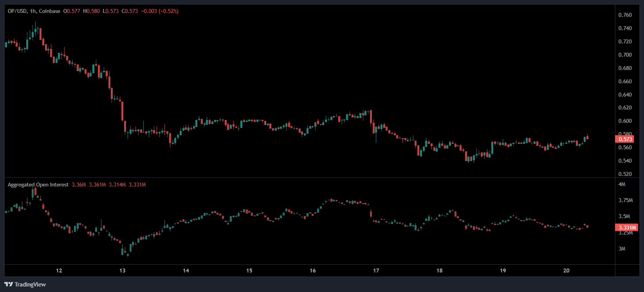Click the -0.003 (-0.52%) change value

[160, 11]
